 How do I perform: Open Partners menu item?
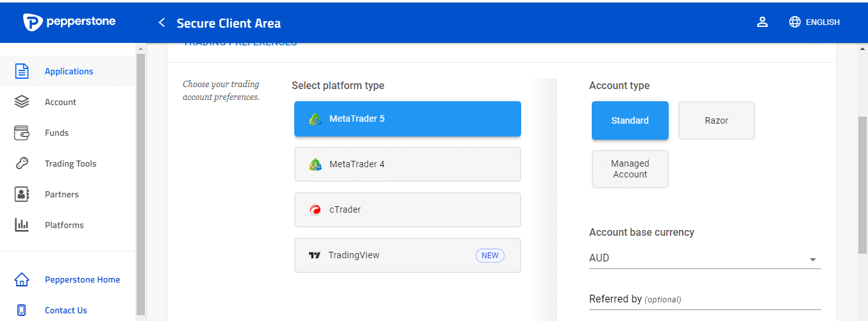click(x=68, y=194)
